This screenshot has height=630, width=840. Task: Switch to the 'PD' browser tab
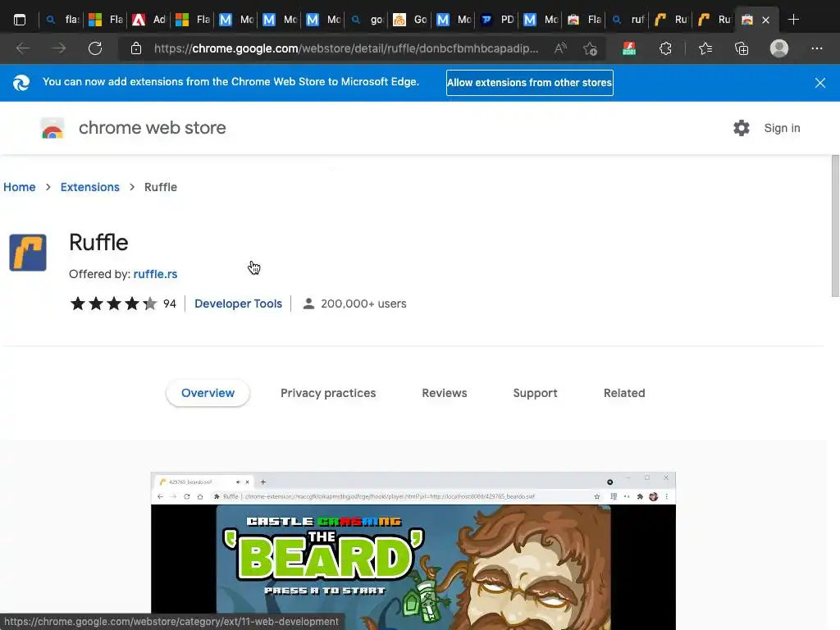coord(498,20)
